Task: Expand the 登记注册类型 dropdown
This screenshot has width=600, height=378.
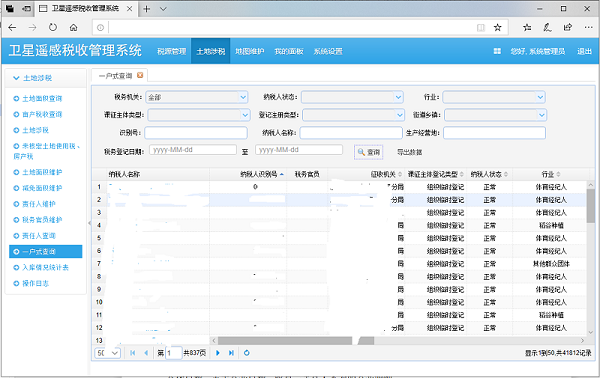Action: 399,115
